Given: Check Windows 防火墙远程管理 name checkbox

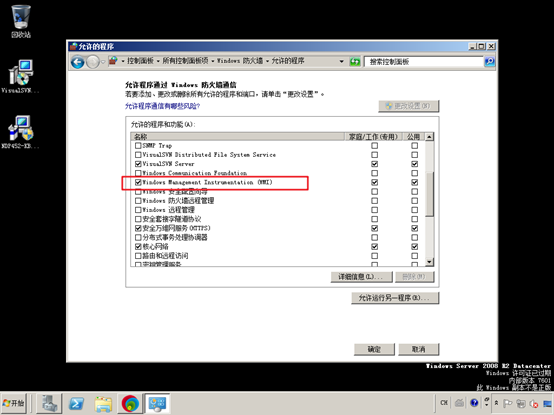Looking at the screenshot, I should pyautogui.click(x=138, y=201).
